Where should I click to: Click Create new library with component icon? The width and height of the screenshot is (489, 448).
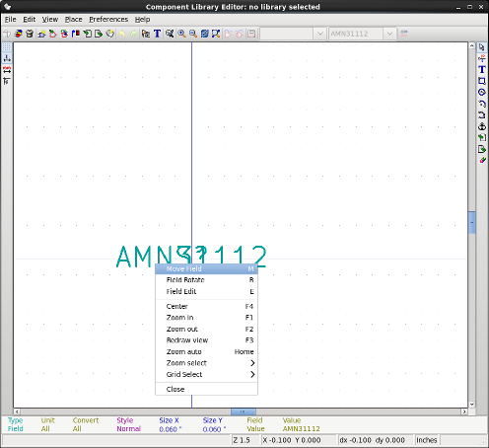coord(110,34)
